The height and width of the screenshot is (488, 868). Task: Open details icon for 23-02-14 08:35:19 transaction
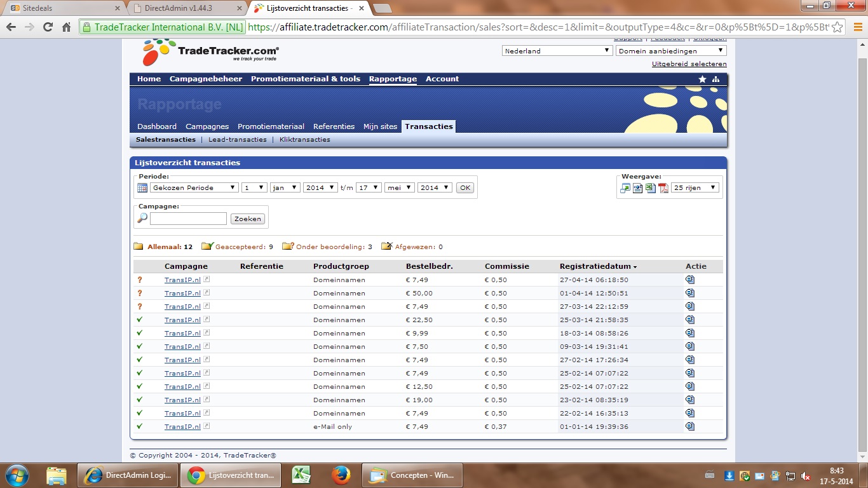point(690,400)
